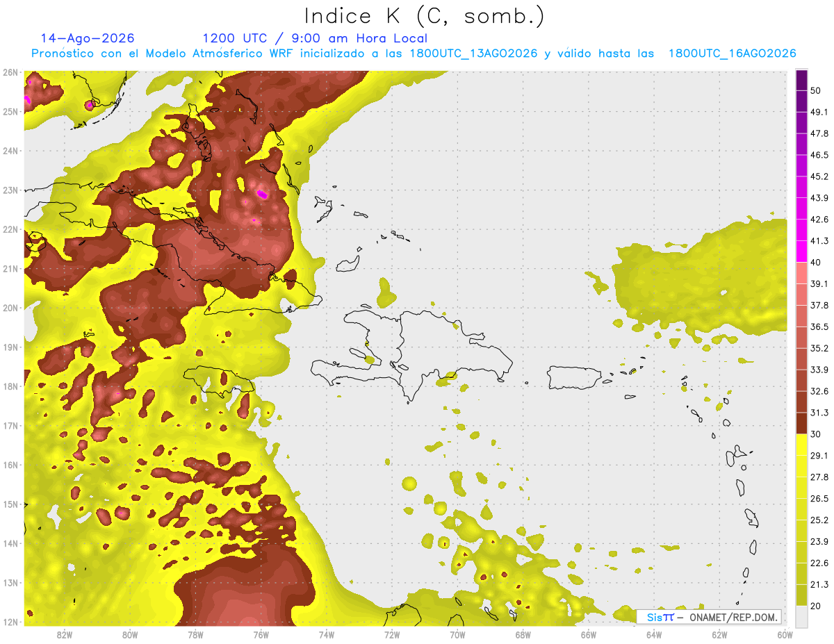This screenshot has width=834, height=644.
Task: Click the Puerto Rico island outline
Action: coord(574,377)
